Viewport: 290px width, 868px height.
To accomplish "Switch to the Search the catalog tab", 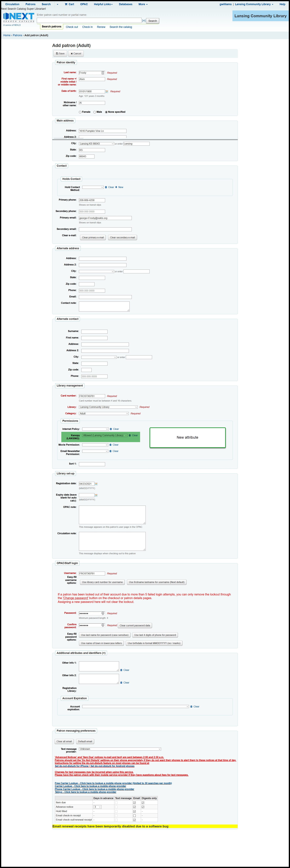I will point(121,27).
